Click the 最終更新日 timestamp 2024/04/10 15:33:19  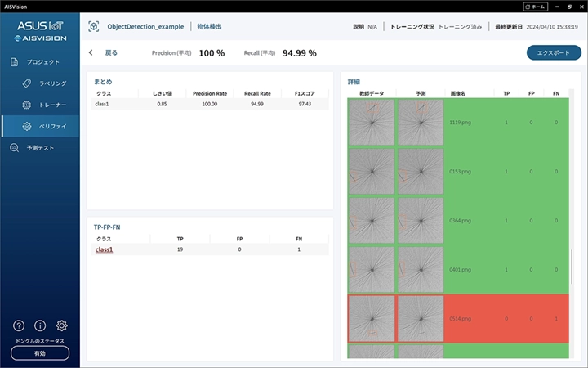(552, 27)
